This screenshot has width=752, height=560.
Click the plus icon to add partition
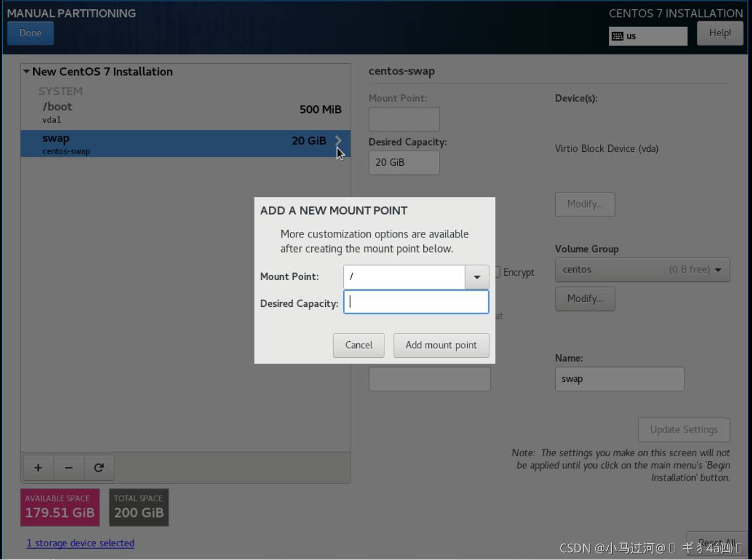(x=38, y=467)
